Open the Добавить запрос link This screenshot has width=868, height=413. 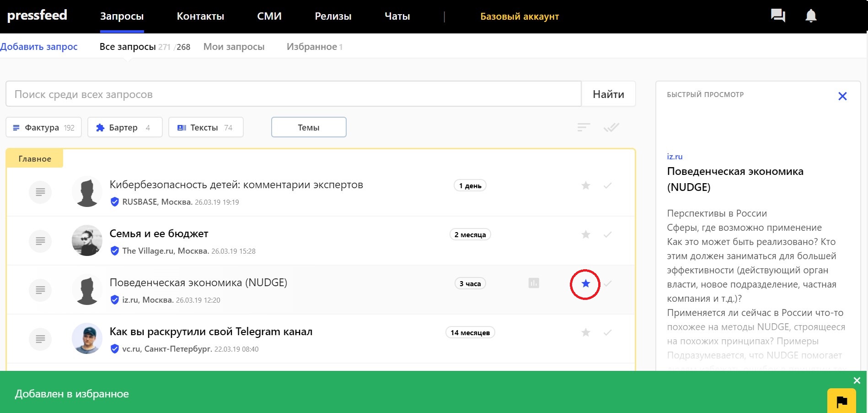(39, 47)
